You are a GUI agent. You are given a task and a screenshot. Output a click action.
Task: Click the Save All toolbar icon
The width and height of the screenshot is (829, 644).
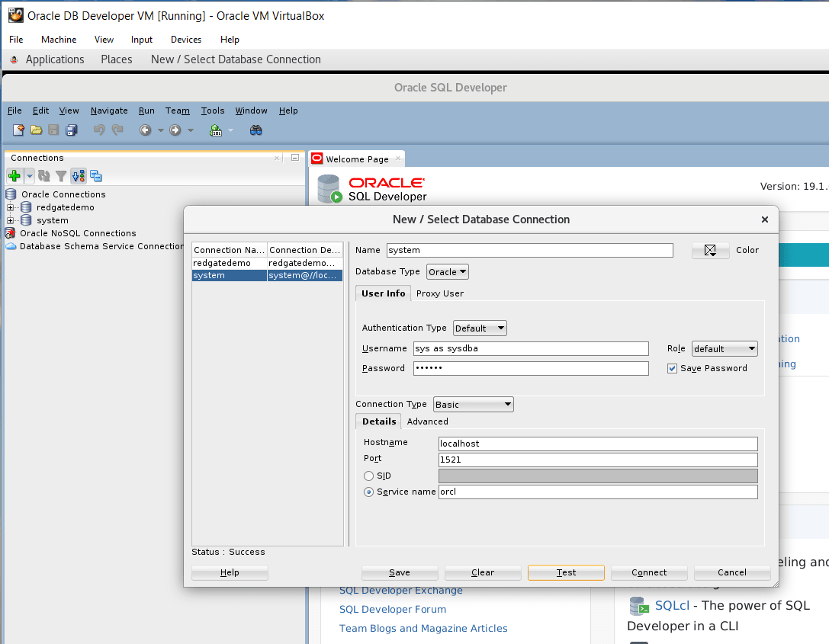pos(72,130)
